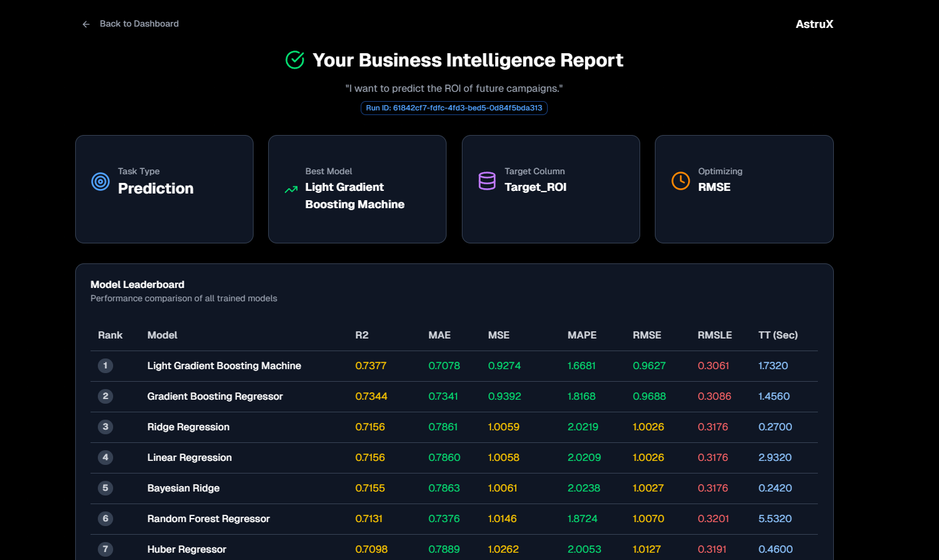Image resolution: width=939 pixels, height=560 pixels.
Task: Click the rank 1 badge
Action: pos(105,366)
